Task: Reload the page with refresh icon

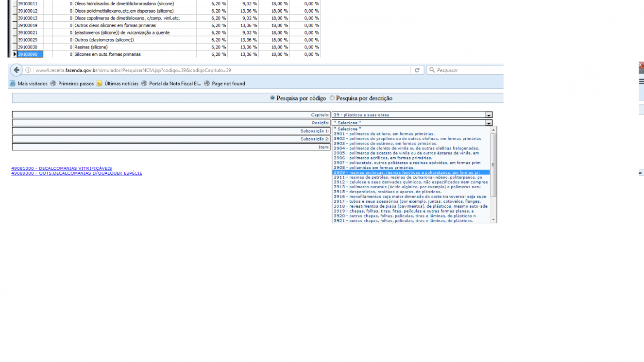Action: [x=417, y=70]
